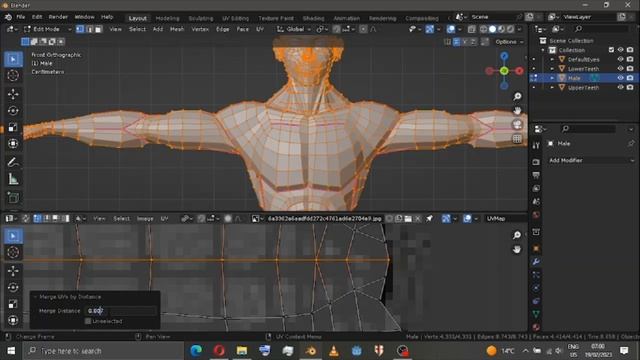The width and height of the screenshot is (640, 360).
Task: Open Global transform orientation dropdown
Action: coord(294,29)
